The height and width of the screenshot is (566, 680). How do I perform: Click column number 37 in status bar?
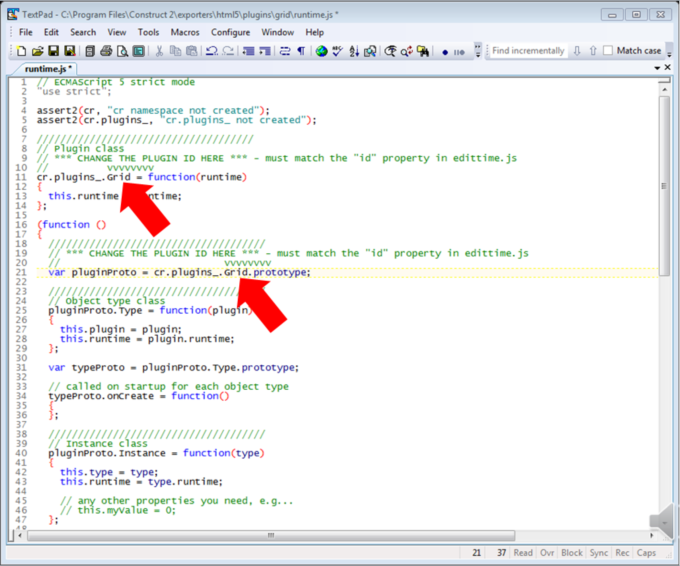tap(501, 553)
